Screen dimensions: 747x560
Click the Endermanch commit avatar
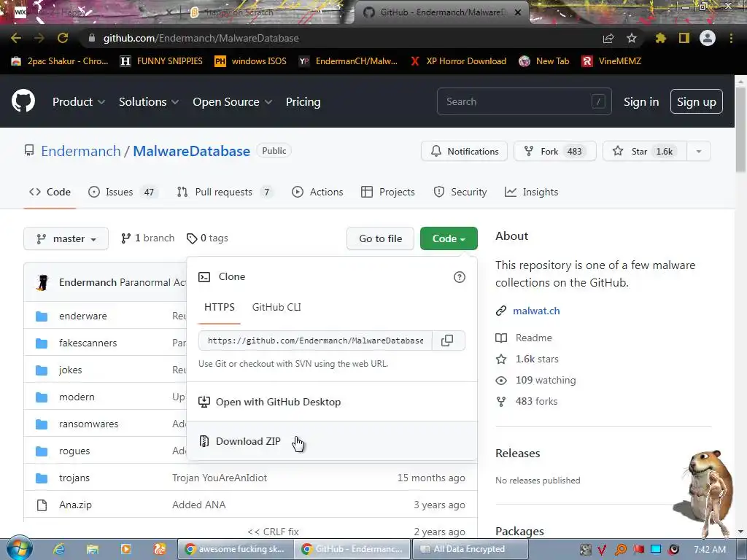tap(42, 282)
